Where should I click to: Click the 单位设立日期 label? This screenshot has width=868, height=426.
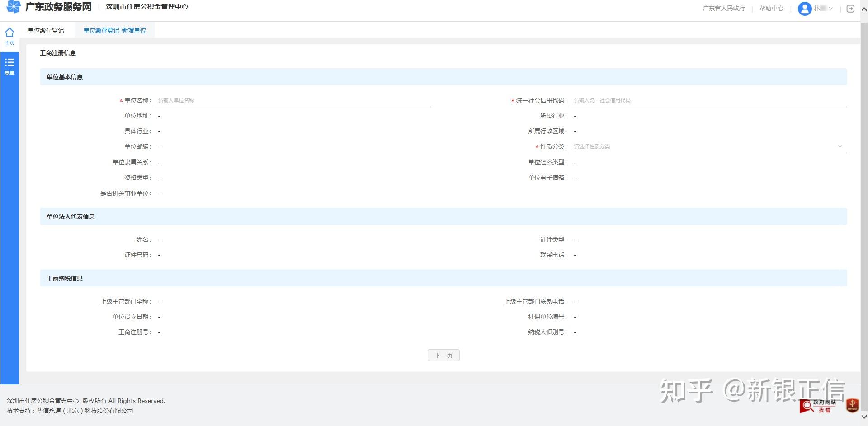tap(132, 317)
